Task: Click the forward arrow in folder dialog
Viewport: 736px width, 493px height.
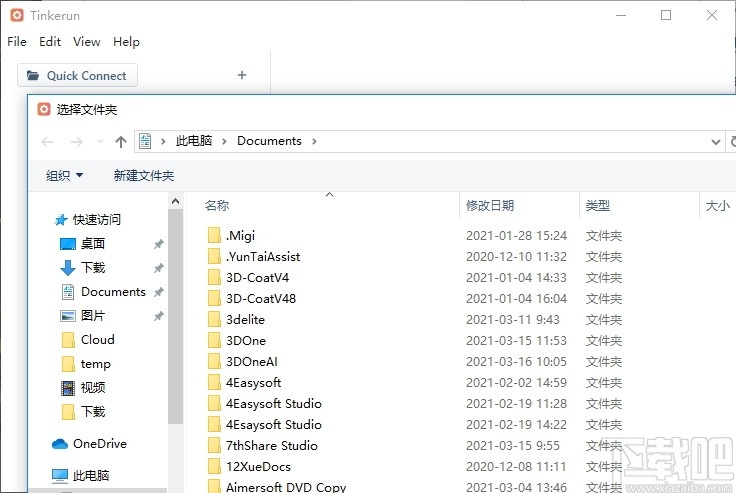Action: pos(76,142)
